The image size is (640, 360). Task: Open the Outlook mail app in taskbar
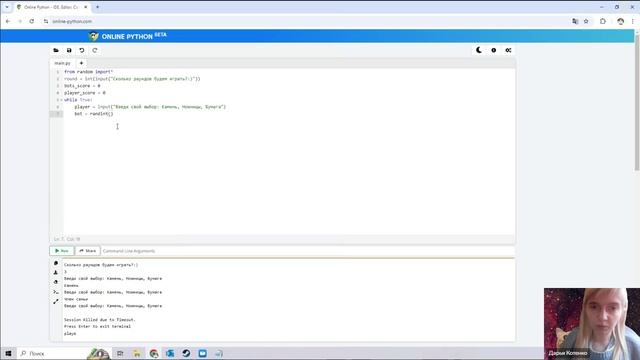point(170,353)
